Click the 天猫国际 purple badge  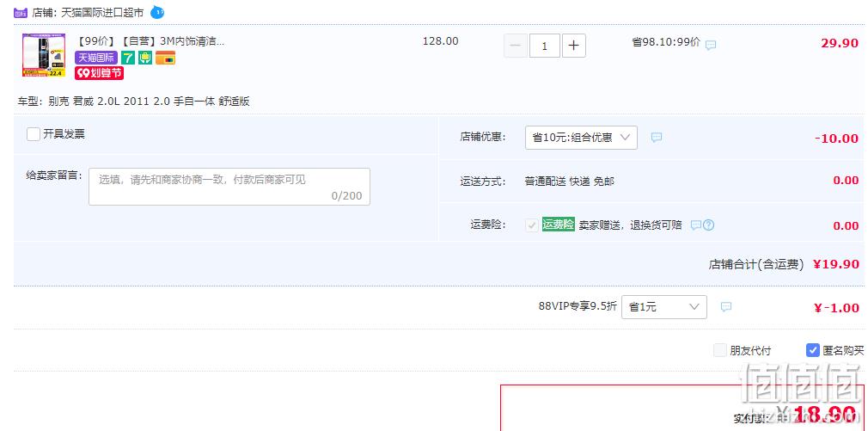pyautogui.click(x=96, y=57)
